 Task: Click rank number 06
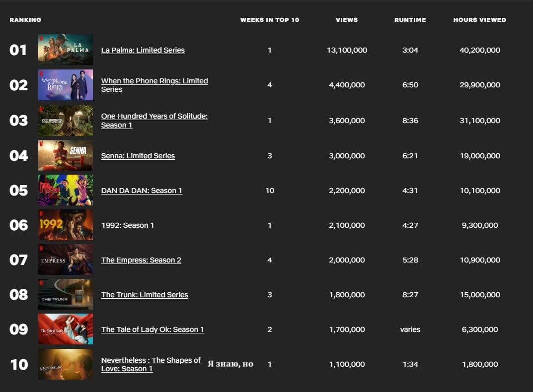(19, 225)
